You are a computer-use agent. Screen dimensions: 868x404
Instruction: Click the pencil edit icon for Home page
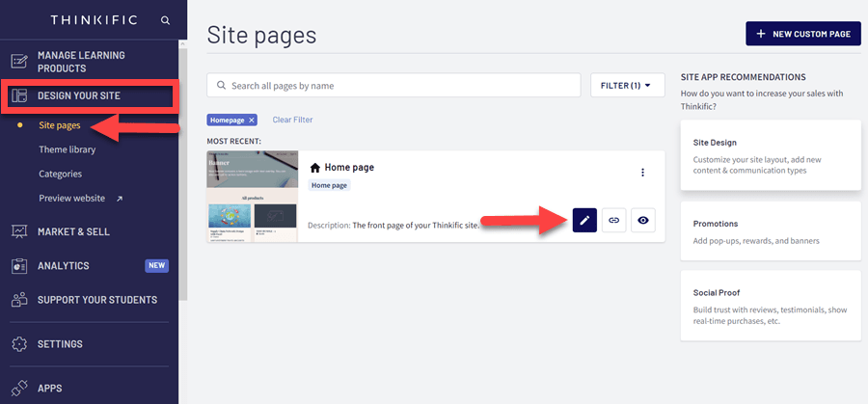[x=583, y=221]
